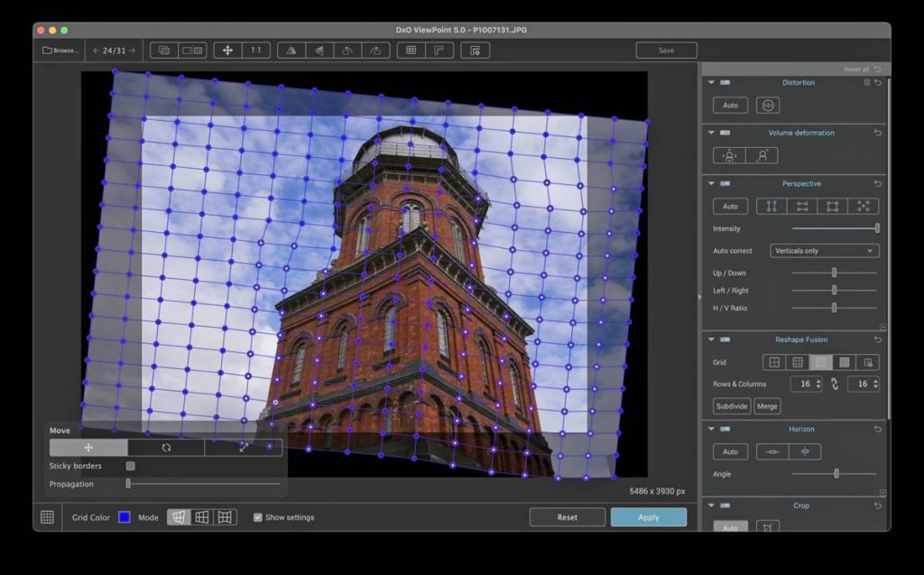The image size is (924, 575).
Task: Collapse the Perspective panel section
Action: [711, 184]
